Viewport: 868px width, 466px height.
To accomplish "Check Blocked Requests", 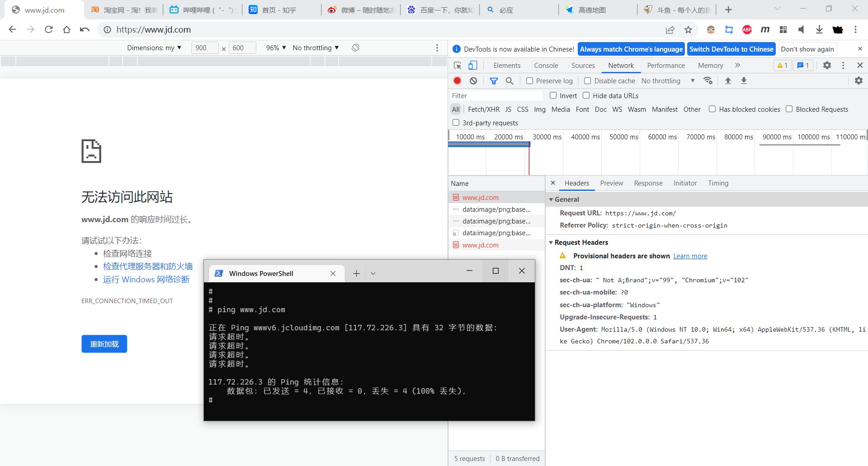I will click(789, 109).
